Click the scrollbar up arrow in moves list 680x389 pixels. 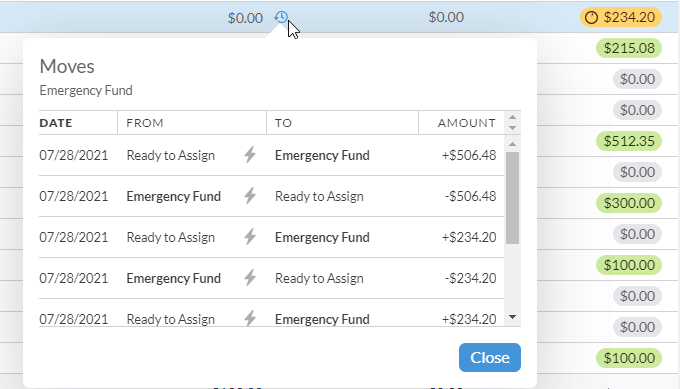coord(513,144)
